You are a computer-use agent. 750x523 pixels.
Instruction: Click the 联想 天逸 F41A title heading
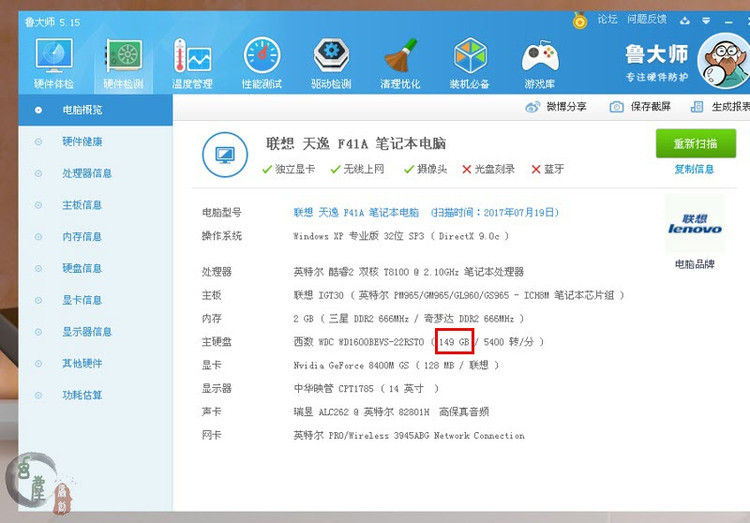tap(356, 144)
